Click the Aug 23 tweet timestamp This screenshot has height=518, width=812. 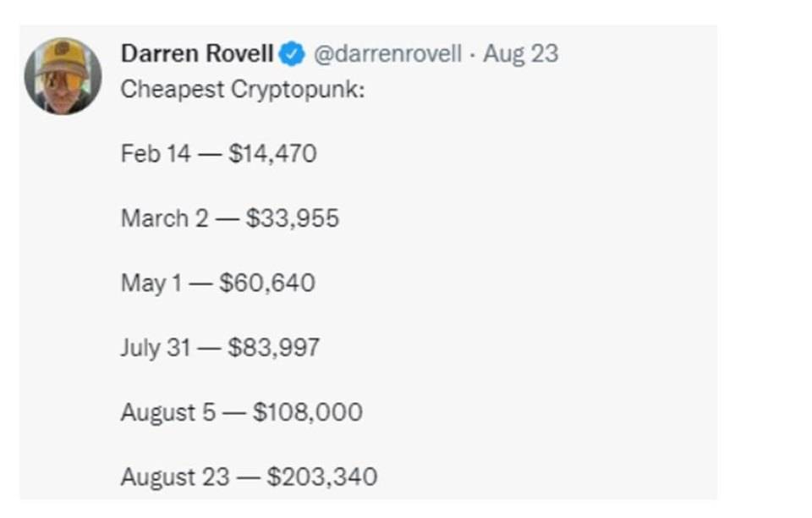(x=521, y=54)
